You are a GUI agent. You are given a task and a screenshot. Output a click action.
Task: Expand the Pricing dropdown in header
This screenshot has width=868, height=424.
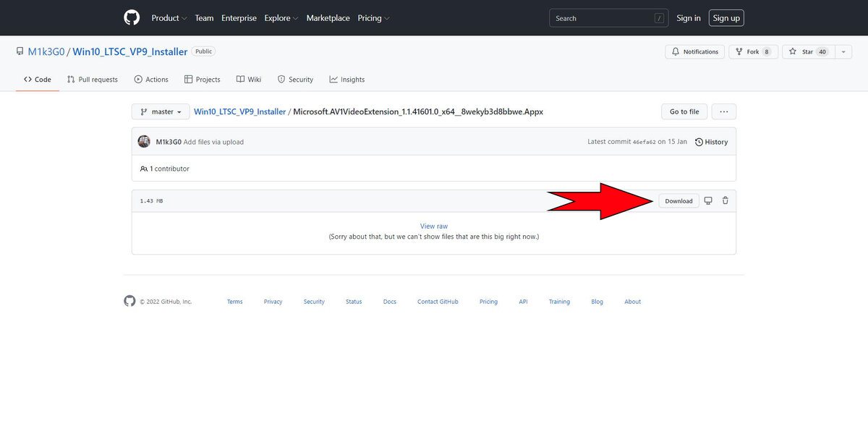(373, 18)
